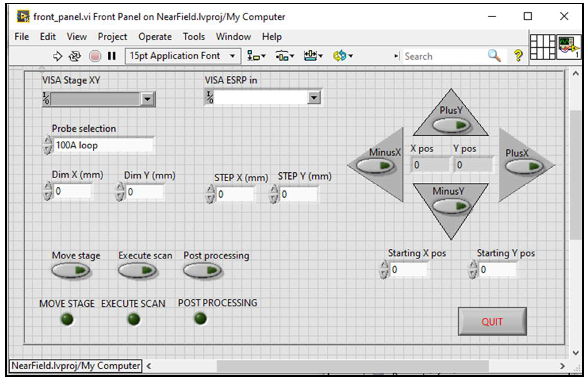Click the Pause toolbar icon

coord(112,56)
